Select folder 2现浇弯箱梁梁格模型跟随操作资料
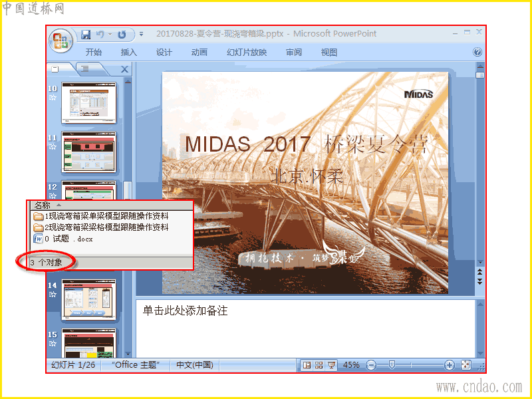Image resolution: width=532 pixels, height=399 pixels. tap(100, 227)
